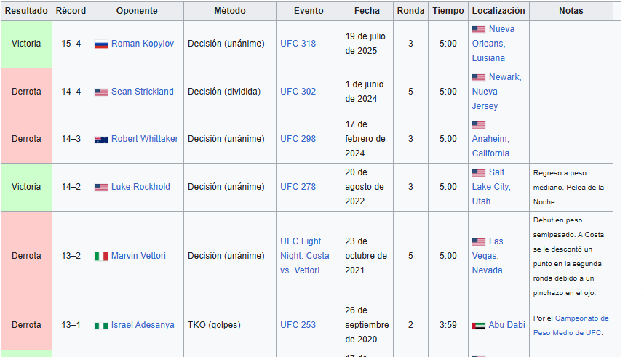This screenshot has height=357, width=644.
Task: Click the US flag next to Salt Lake City
Action: 479,173
